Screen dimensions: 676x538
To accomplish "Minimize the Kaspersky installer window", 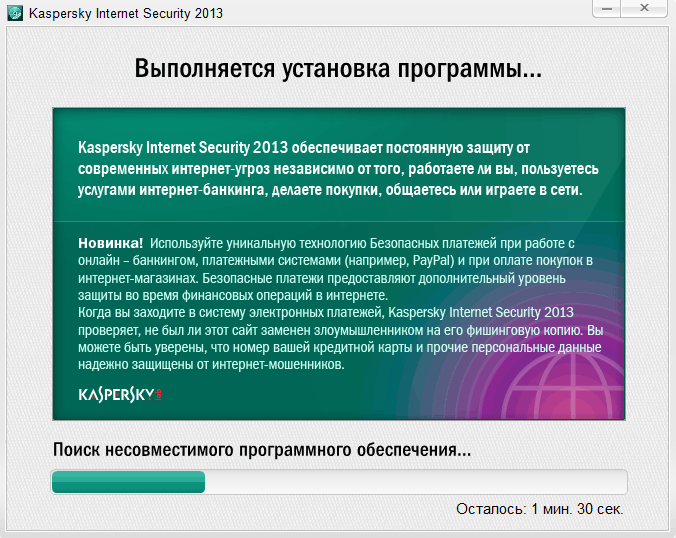I will 607,9.
